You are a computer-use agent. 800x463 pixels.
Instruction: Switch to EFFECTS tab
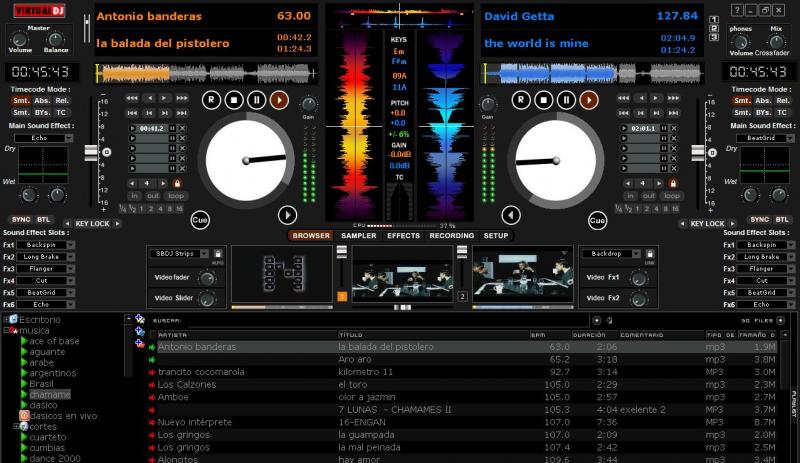point(403,235)
